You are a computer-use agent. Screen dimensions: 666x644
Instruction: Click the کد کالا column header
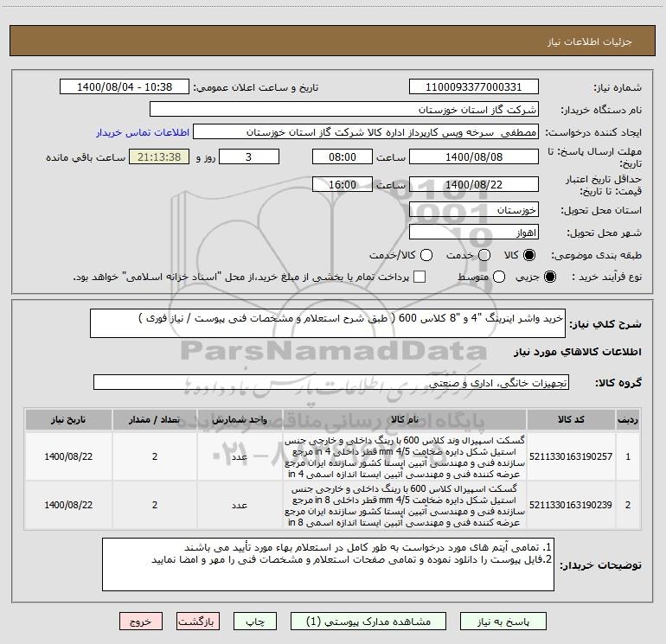(571, 419)
